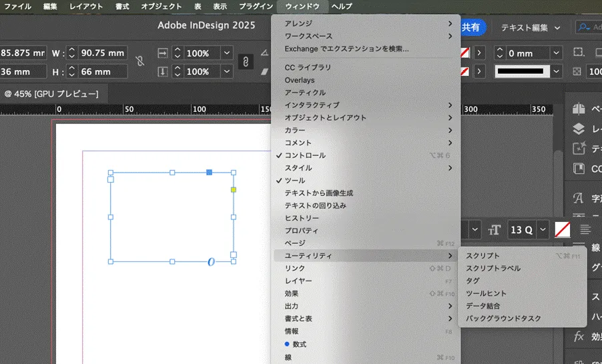Choose テキストから画像生成 menu entry
This screenshot has width=602, height=364.
366,193
